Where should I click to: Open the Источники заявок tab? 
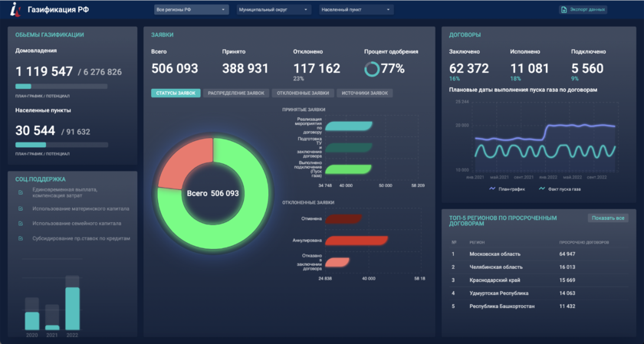pyautogui.click(x=364, y=93)
